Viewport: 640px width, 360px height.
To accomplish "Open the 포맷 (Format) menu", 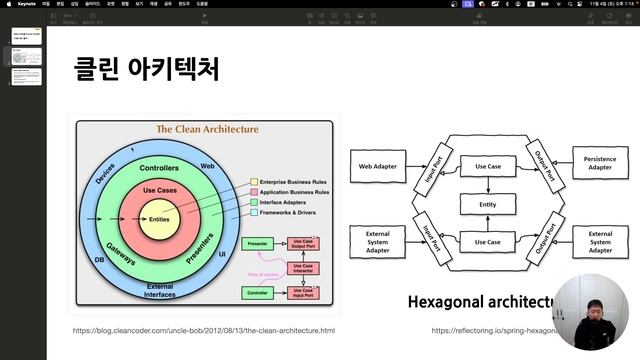I will (111, 4).
